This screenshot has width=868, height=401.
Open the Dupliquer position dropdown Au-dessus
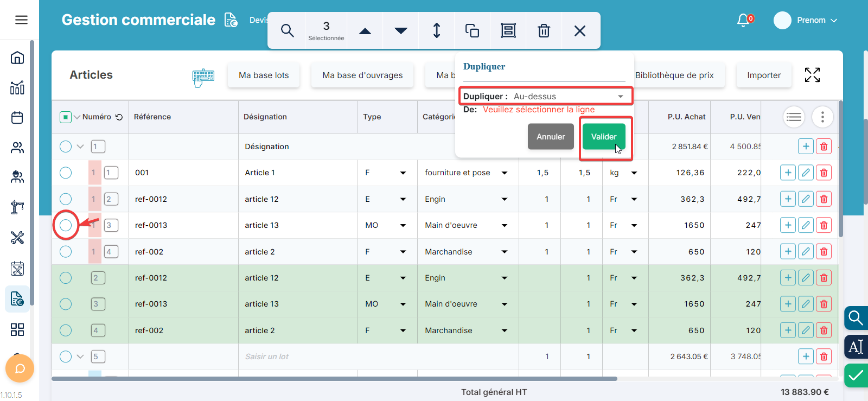click(567, 97)
